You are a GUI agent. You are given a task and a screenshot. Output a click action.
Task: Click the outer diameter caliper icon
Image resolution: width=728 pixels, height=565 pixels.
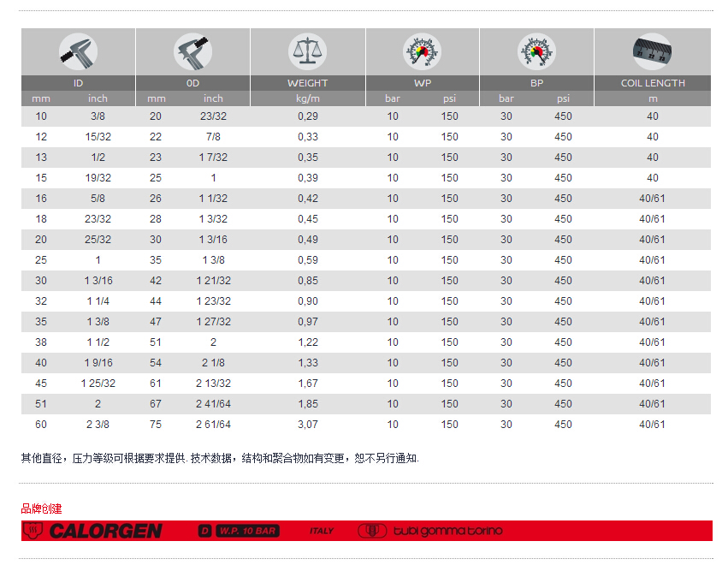tap(192, 52)
